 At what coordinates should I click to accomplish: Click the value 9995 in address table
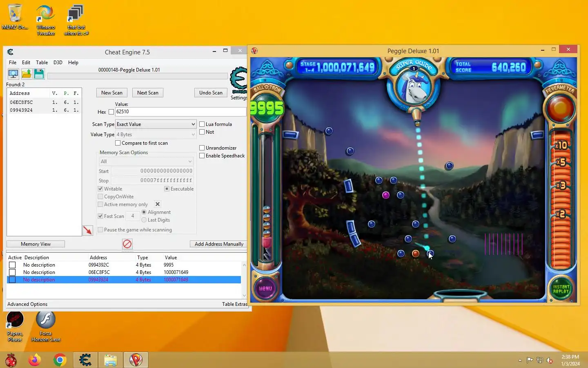(169, 265)
